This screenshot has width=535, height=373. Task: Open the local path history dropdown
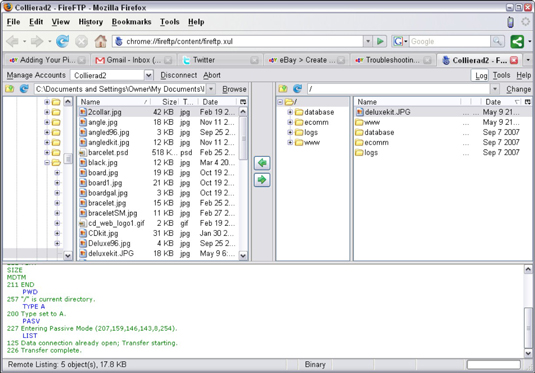click(x=211, y=89)
